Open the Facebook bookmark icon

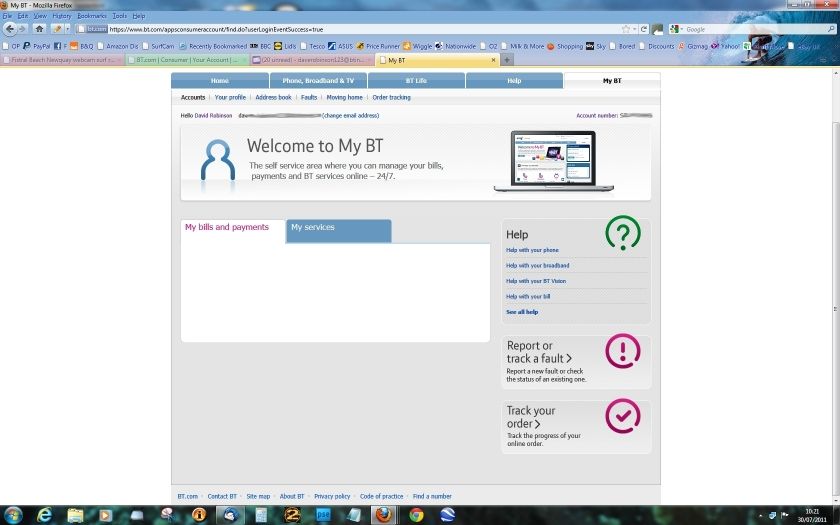pyautogui.click(x=57, y=46)
